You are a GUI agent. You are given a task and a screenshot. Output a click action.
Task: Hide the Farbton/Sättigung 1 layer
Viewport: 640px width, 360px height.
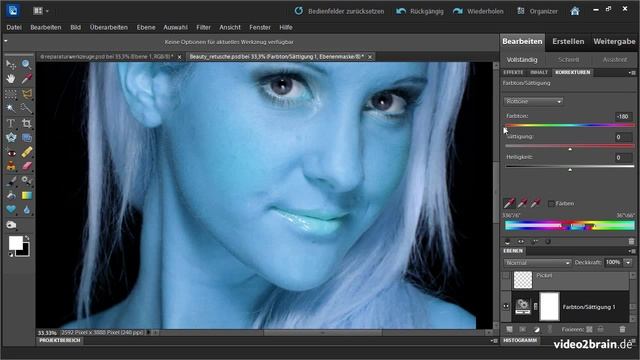coord(506,307)
